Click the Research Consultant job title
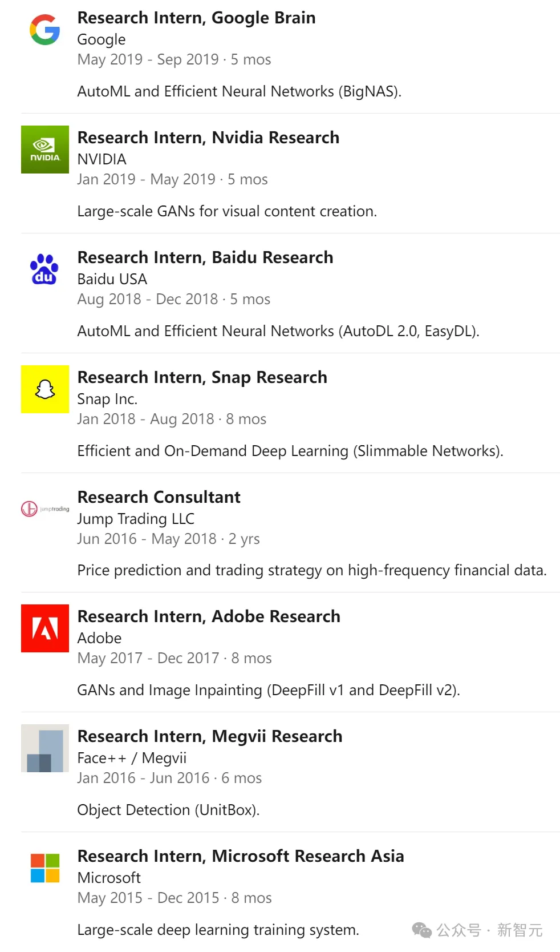 (x=159, y=497)
